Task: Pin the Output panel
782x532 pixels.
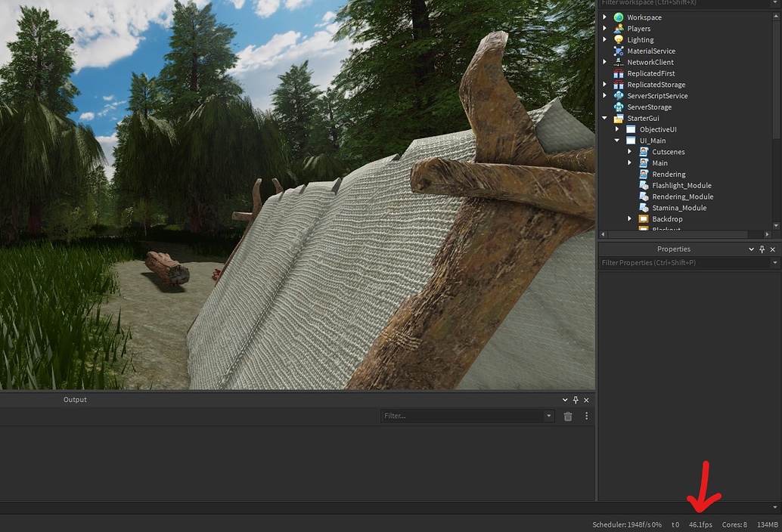Action: coord(575,400)
